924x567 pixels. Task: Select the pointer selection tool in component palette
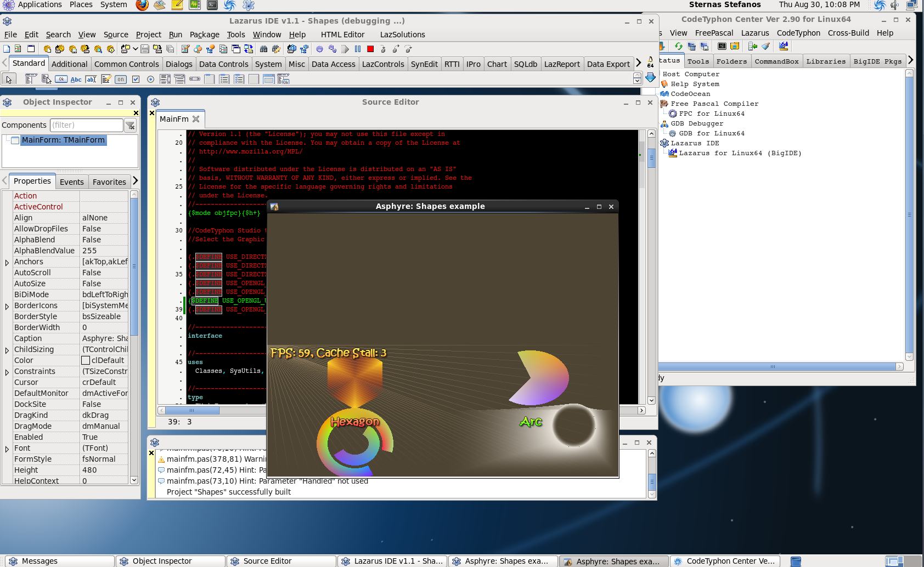[8, 79]
